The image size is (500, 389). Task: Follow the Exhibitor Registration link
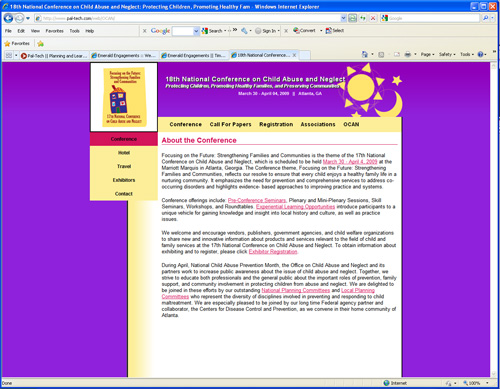click(273, 252)
